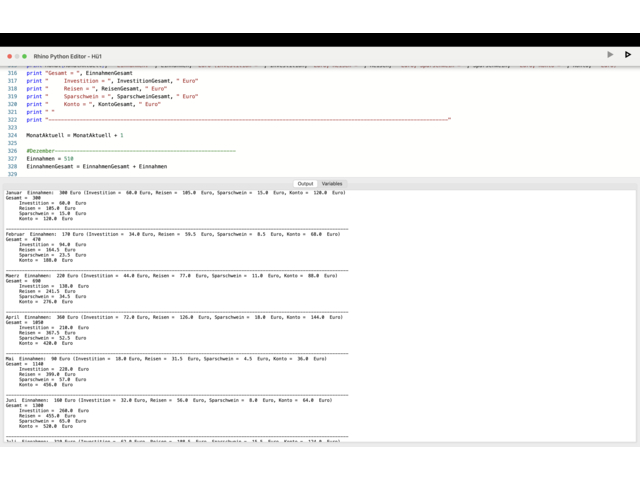This screenshot has width=640, height=480.
Task: Click 'Konto = 520.0 Euro' in Juni output
Action: pos(46,426)
